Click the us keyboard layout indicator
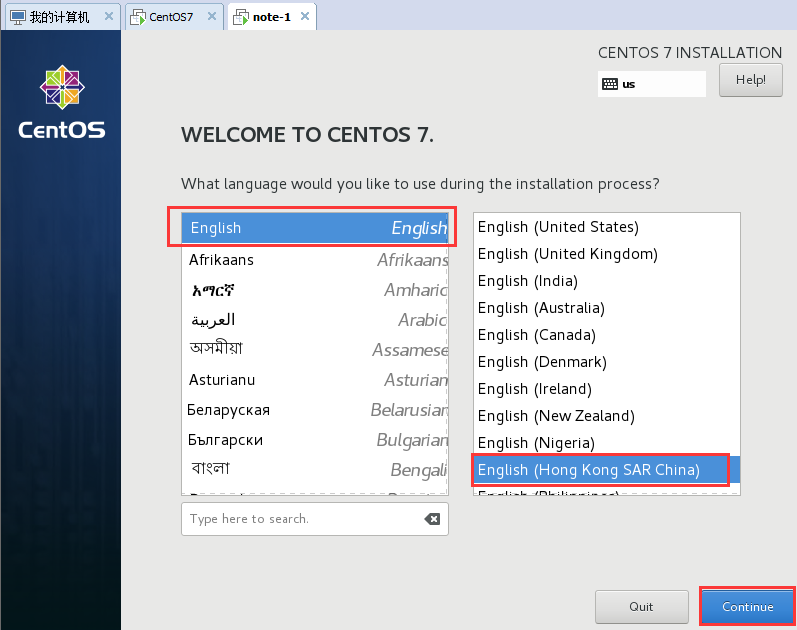797x630 pixels. pyautogui.click(x=652, y=84)
